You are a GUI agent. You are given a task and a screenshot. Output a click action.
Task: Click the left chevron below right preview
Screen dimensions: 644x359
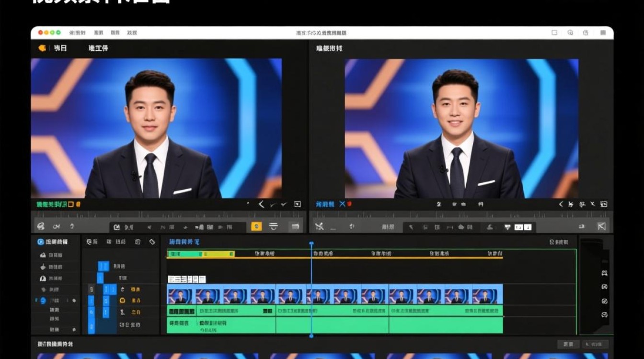click(561, 204)
